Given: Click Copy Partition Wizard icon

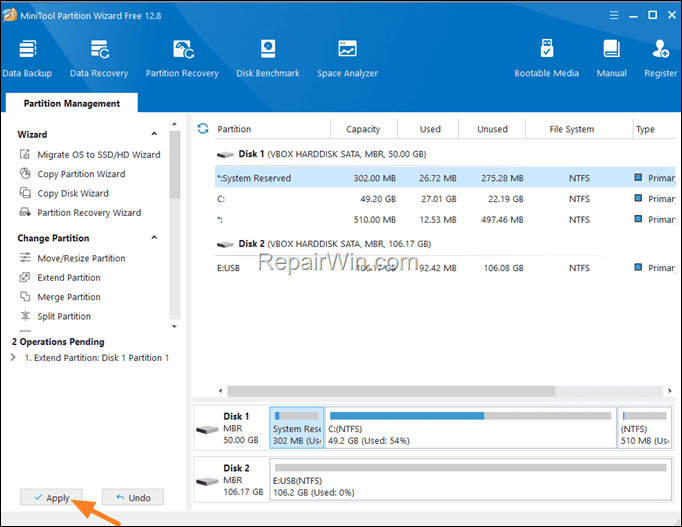Looking at the screenshot, I should point(25,173).
